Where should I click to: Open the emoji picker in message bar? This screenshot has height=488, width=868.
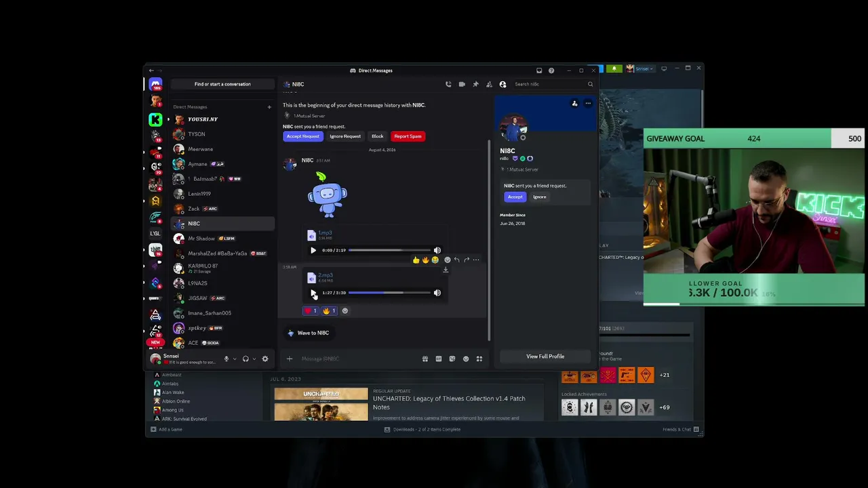click(x=466, y=359)
